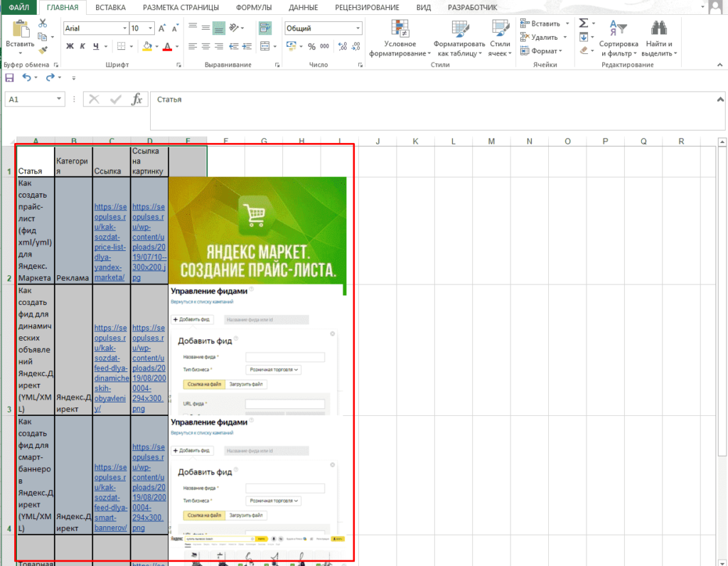The width and height of the screenshot is (728, 566).
Task: Click the AutoSum sigma icon
Action: click(x=584, y=23)
